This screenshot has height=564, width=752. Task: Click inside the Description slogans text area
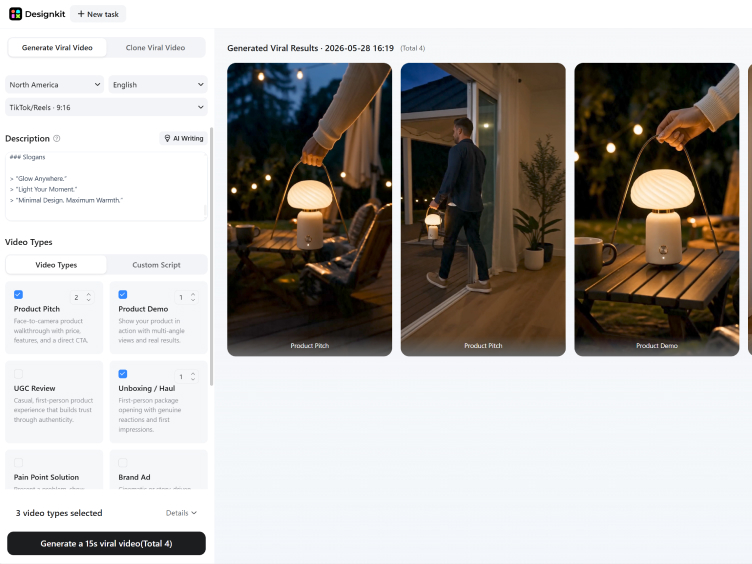tap(106, 187)
